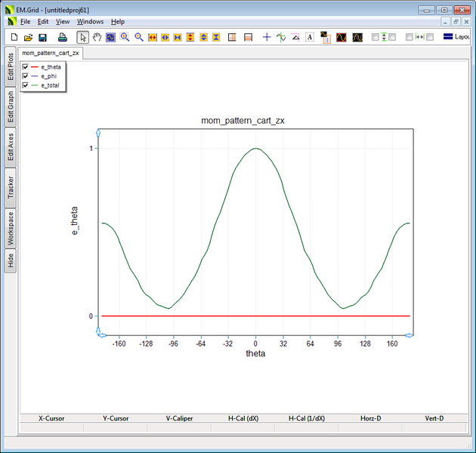Screen dimensions: 476x453
Task: Open the Windows menu
Action: pos(90,22)
